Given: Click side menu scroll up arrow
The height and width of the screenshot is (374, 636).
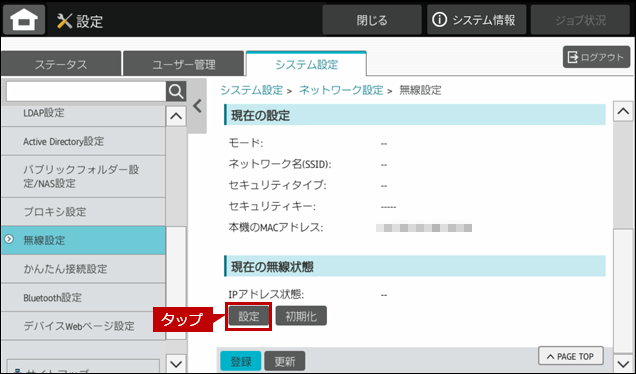Looking at the screenshot, I should click(x=176, y=116).
